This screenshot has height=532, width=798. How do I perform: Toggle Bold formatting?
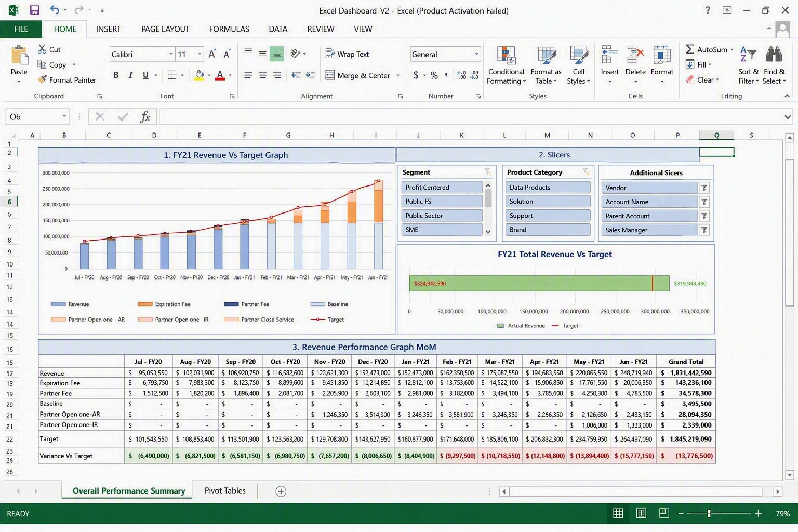116,75
